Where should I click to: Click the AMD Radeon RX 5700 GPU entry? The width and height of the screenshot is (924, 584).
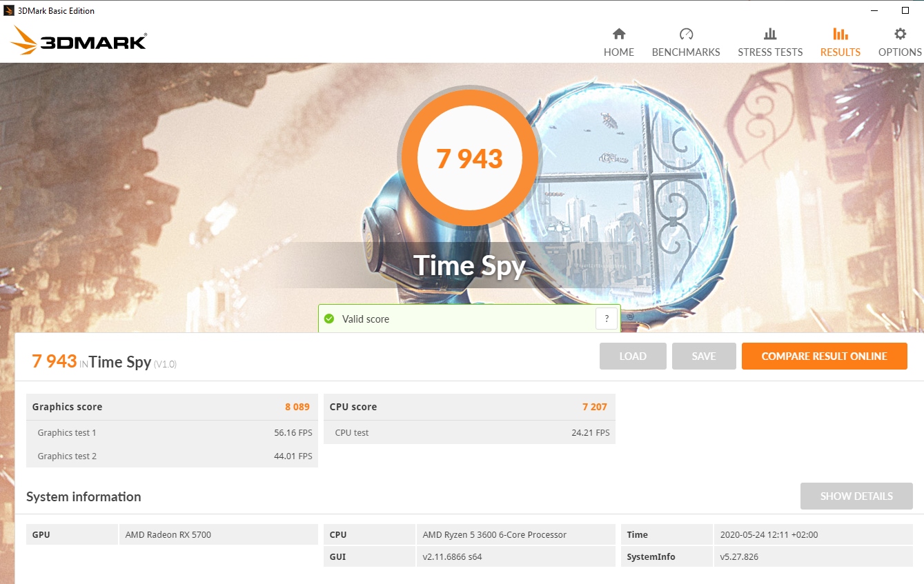(x=170, y=534)
